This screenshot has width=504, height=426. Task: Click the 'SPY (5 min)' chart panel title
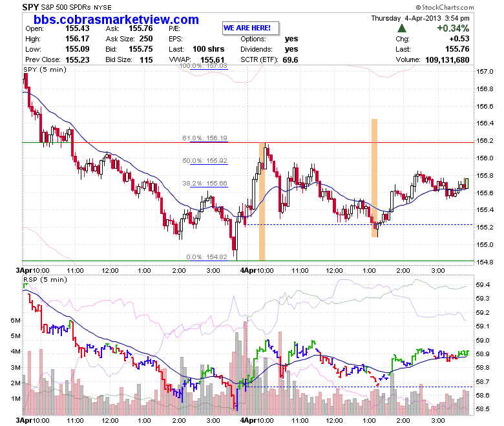point(45,70)
